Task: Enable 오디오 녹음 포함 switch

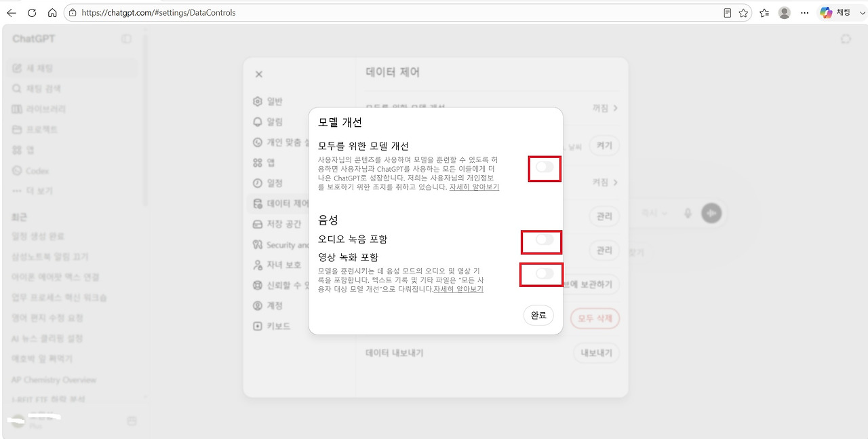Action: coord(545,240)
